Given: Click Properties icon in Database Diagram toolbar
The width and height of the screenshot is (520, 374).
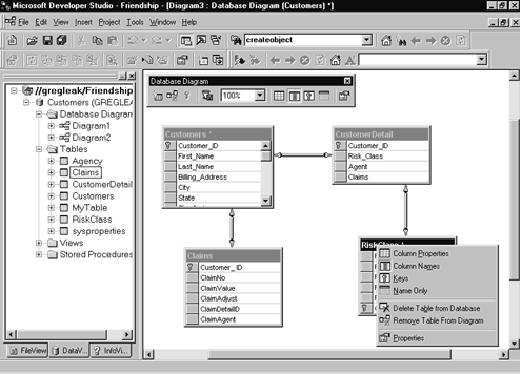Looking at the screenshot, I should (344, 96).
